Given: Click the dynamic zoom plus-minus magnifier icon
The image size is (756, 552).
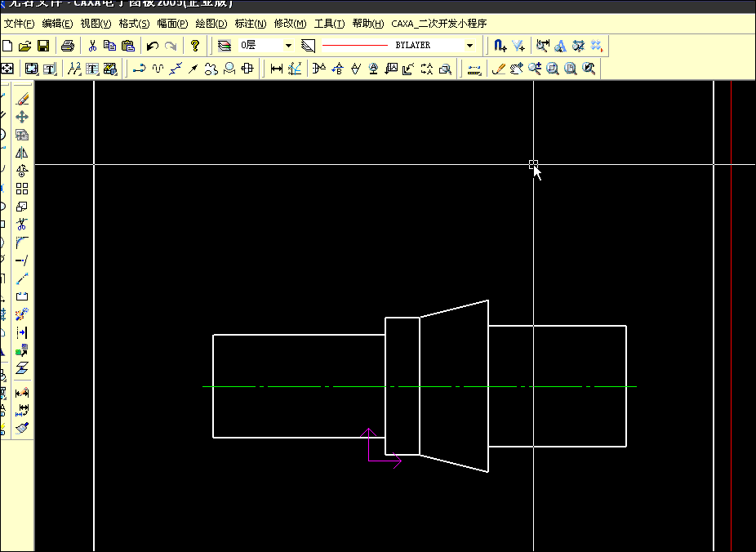Looking at the screenshot, I should tap(535, 69).
